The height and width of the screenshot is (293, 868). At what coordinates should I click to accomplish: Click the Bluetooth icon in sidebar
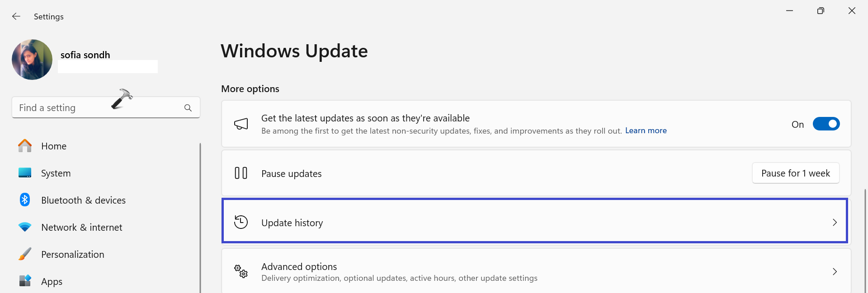[25, 200]
